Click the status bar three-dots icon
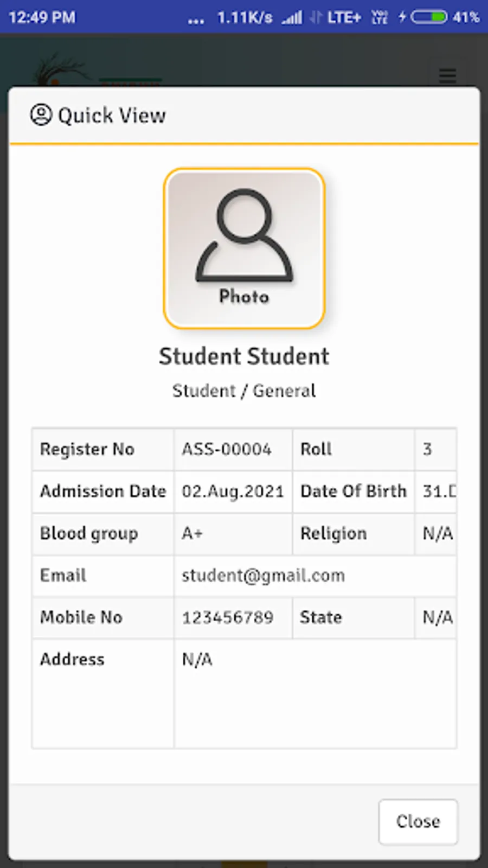Viewport: 488px width, 868px height. click(x=196, y=21)
